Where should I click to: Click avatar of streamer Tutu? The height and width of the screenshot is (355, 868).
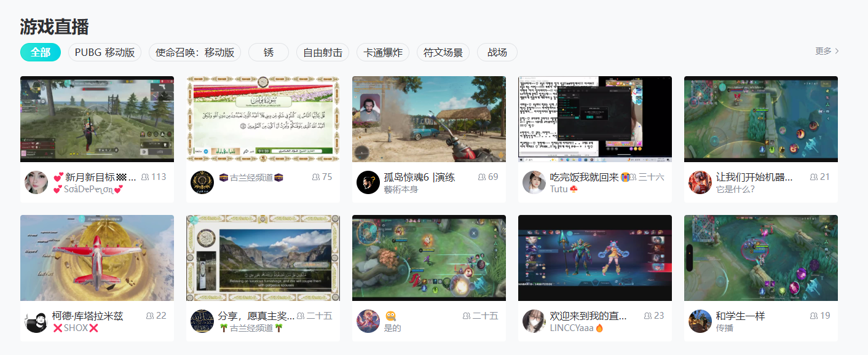click(534, 182)
